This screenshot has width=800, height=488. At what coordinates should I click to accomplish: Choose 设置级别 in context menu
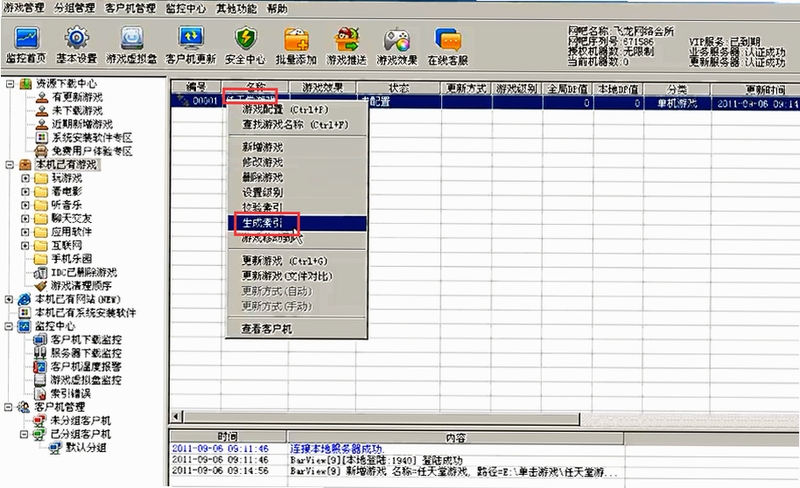(297, 192)
